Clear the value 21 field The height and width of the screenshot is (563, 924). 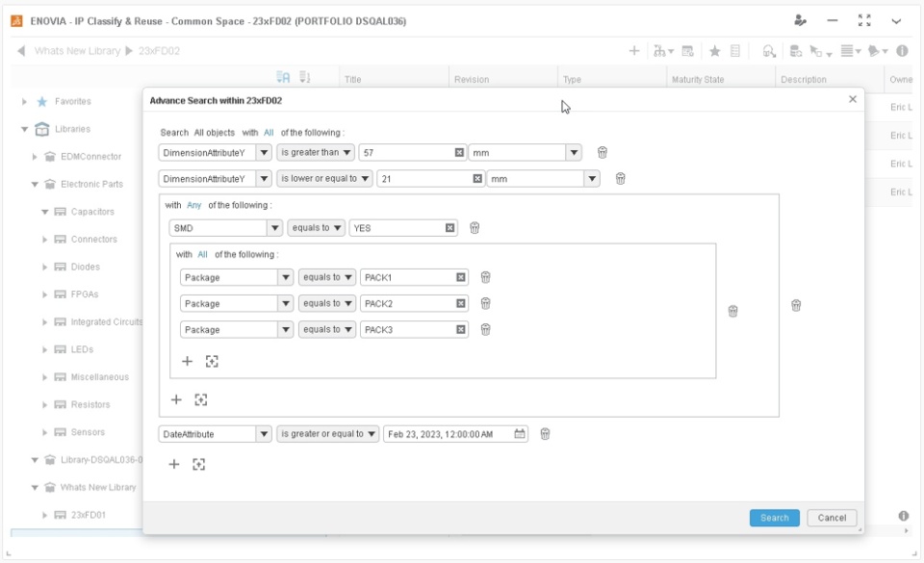477,178
